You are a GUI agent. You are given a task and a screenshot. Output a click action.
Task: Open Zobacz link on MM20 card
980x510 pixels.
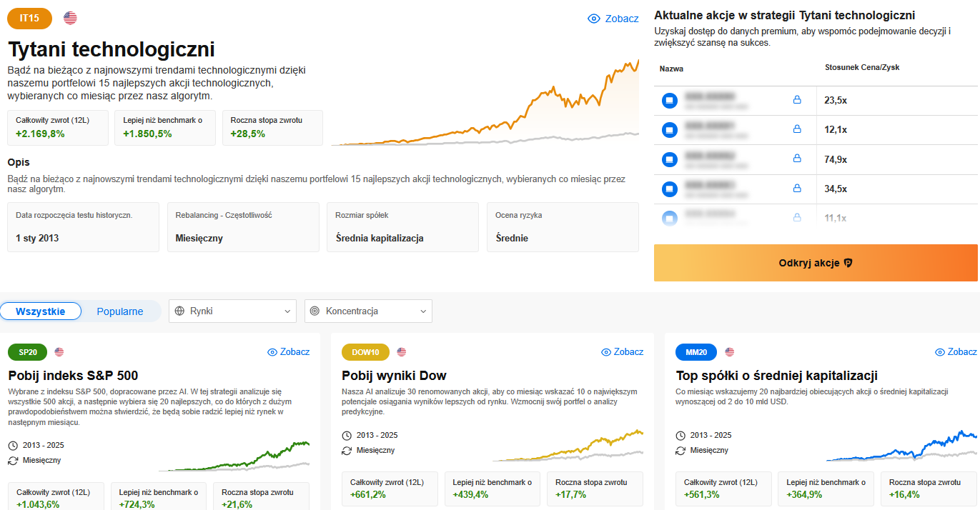956,352
